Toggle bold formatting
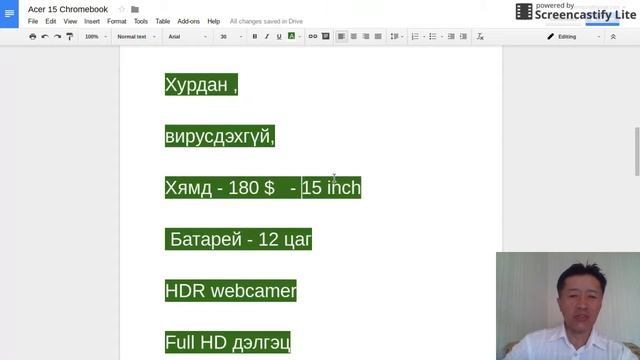The height and width of the screenshot is (360, 640). pos(255,37)
